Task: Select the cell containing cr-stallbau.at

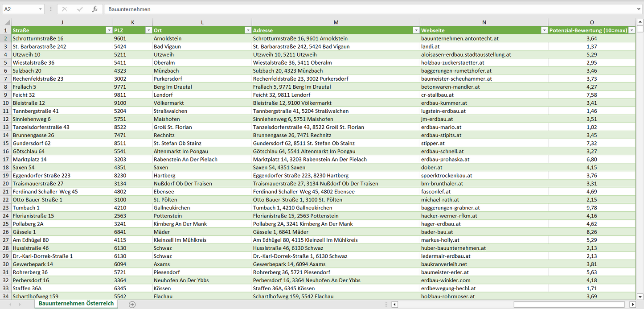Action: tap(437, 95)
